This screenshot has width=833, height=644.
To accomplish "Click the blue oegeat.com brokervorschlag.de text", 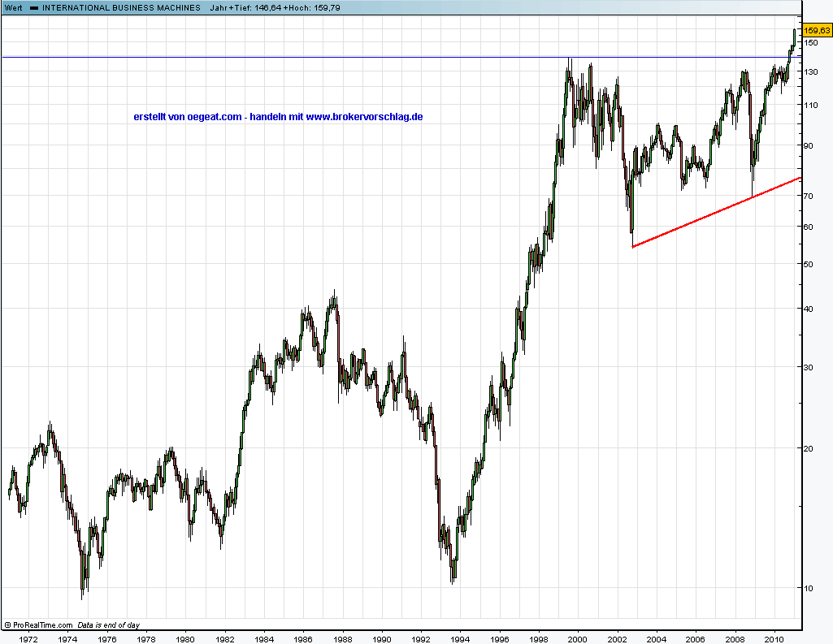I will tap(278, 117).
